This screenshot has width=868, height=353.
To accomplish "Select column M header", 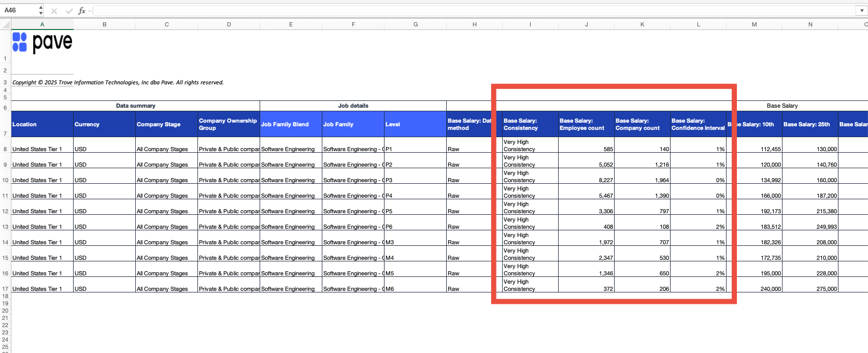I will pos(755,24).
